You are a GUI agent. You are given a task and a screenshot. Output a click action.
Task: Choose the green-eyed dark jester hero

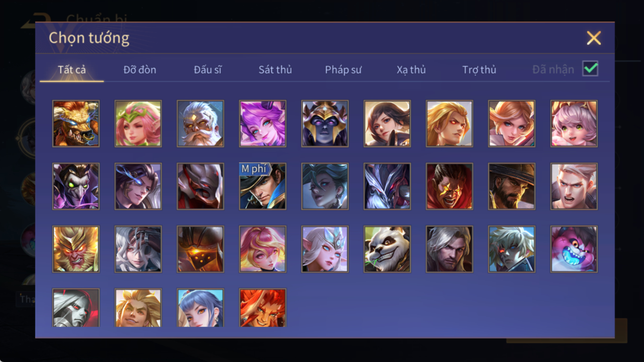(x=76, y=186)
